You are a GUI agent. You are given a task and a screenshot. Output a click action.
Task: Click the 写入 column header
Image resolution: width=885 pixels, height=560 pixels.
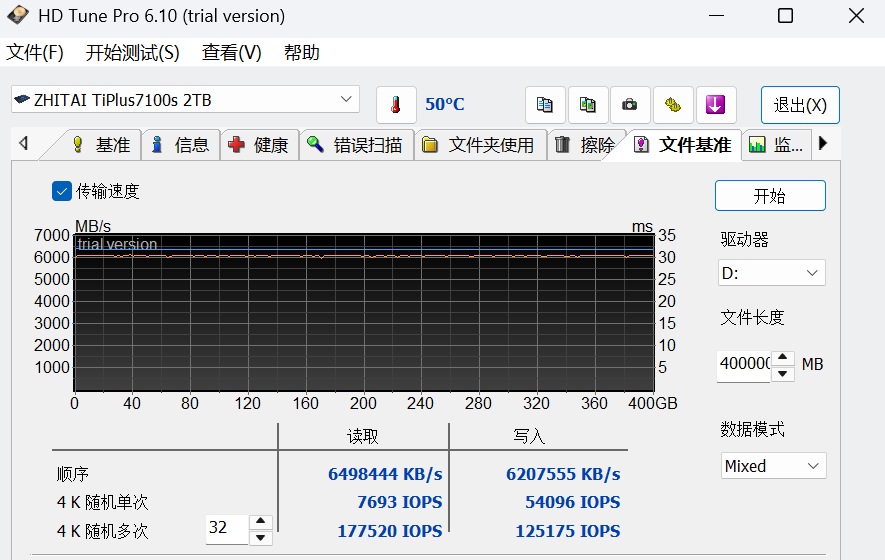(529, 436)
